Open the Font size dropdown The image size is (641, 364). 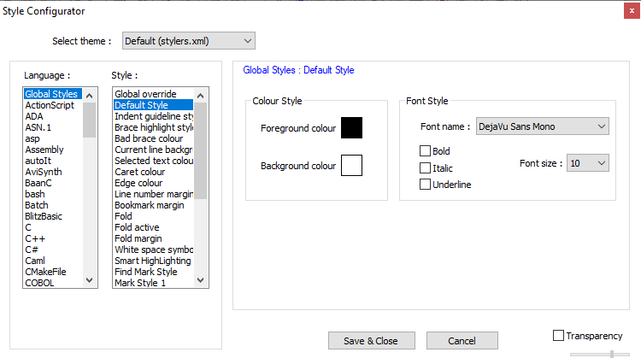pyautogui.click(x=587, y=163)
